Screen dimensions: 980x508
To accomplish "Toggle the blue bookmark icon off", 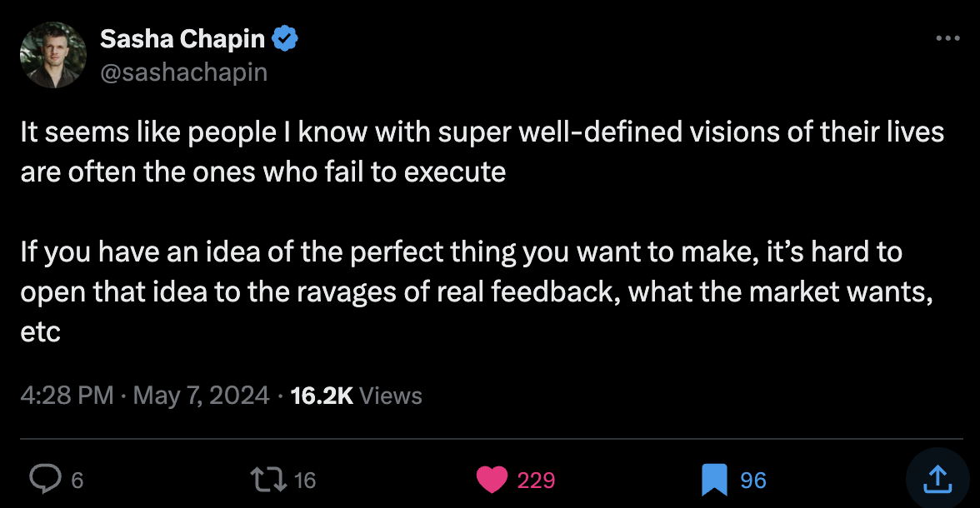I will tap(714, 479).
